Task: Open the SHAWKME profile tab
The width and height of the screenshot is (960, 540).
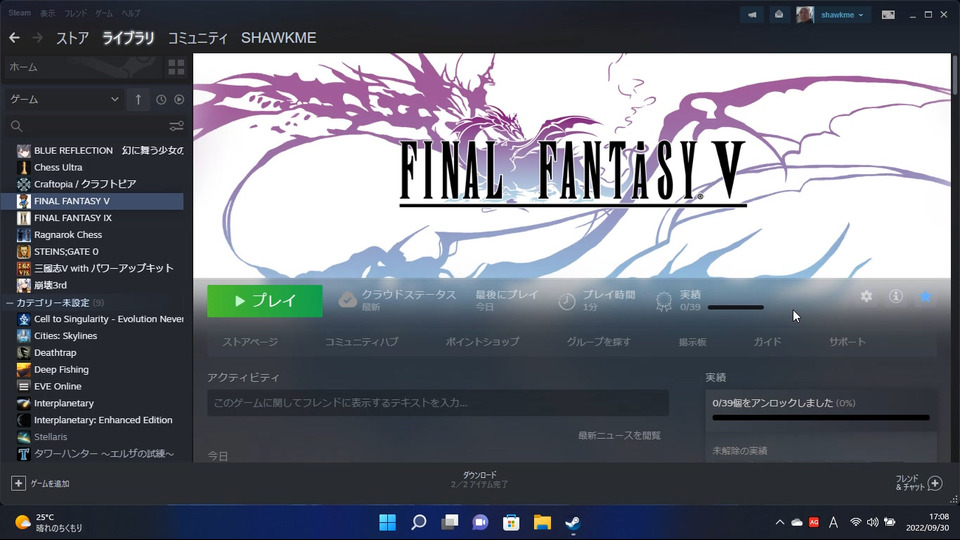Action: pyautogui.click(x=279, y=38)
